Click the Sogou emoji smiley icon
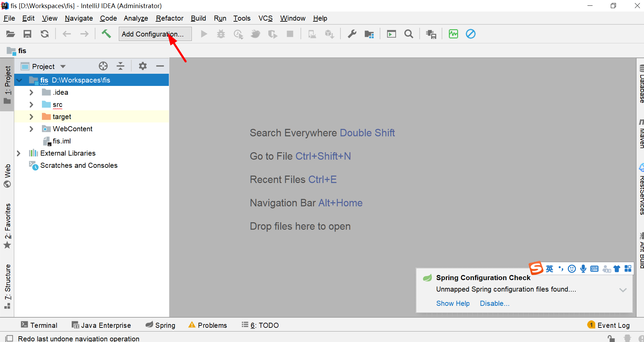The height and width of the screenshot is (342, 644). point(572,269)
